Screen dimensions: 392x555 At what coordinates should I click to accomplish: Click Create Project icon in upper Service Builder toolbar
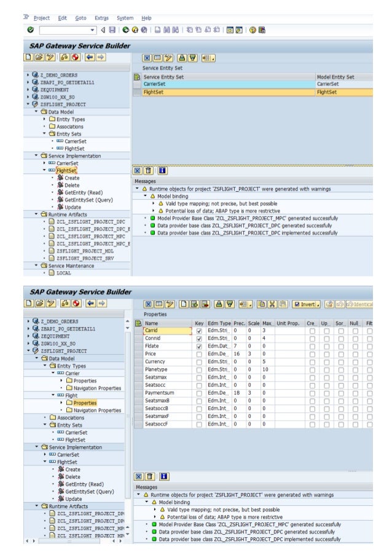(x=28, y=57)
